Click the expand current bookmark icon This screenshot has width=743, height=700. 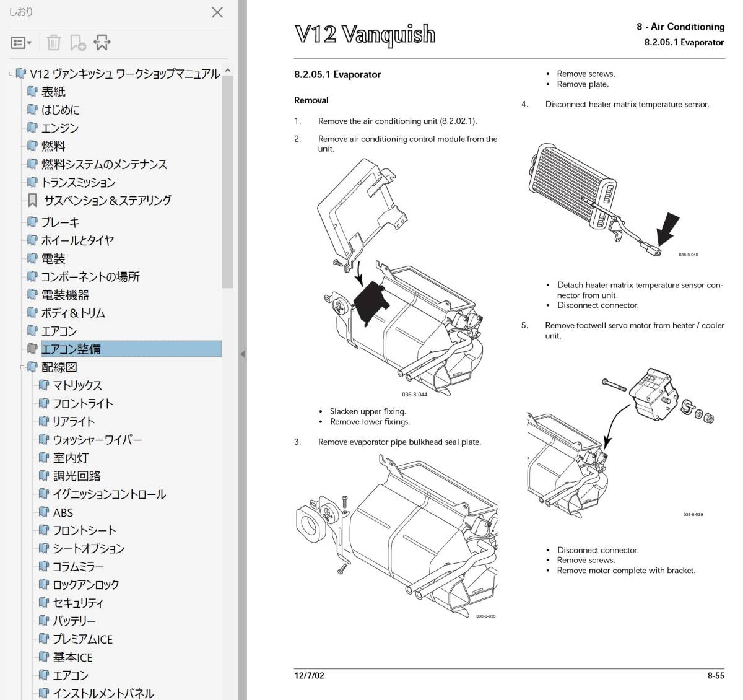tap(102, 43)
